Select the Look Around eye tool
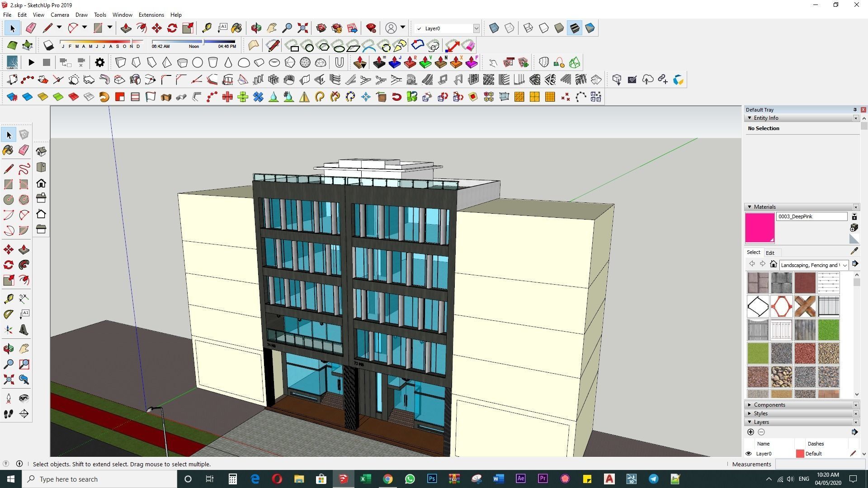868x488 pixels. [x=24, y=399]
